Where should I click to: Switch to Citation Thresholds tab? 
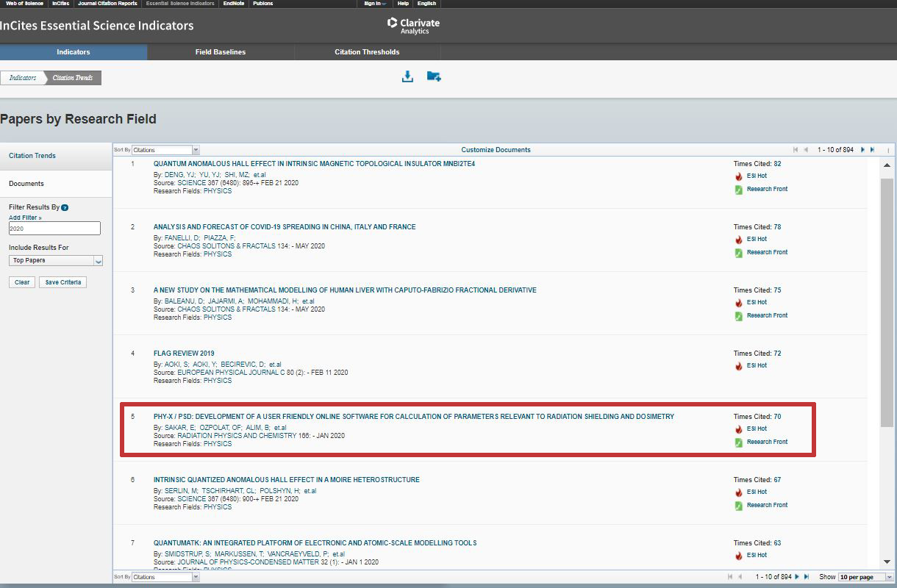point(367,52)
